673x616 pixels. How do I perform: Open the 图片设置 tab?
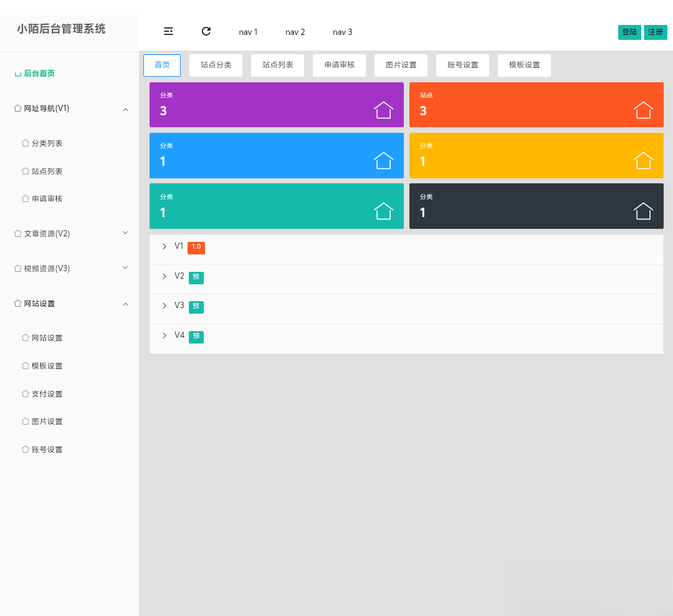click(x=401, y=65)
